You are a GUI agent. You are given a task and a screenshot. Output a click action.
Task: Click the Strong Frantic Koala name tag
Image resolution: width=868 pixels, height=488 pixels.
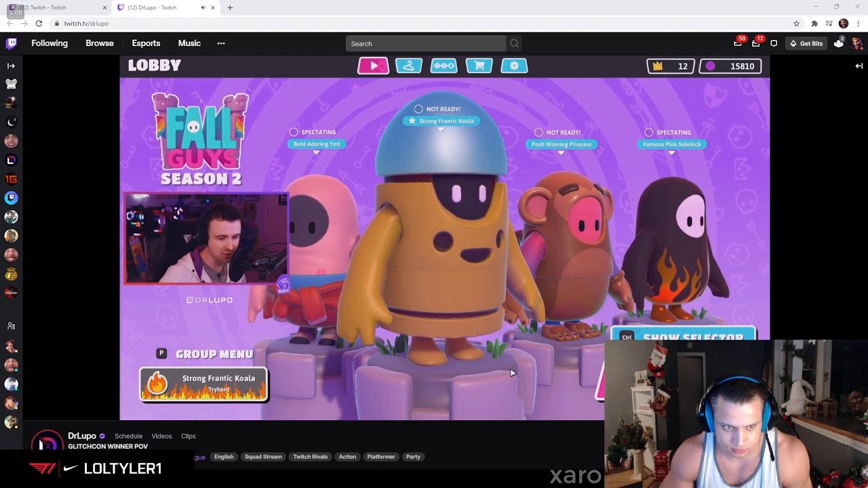pos(441,121)
